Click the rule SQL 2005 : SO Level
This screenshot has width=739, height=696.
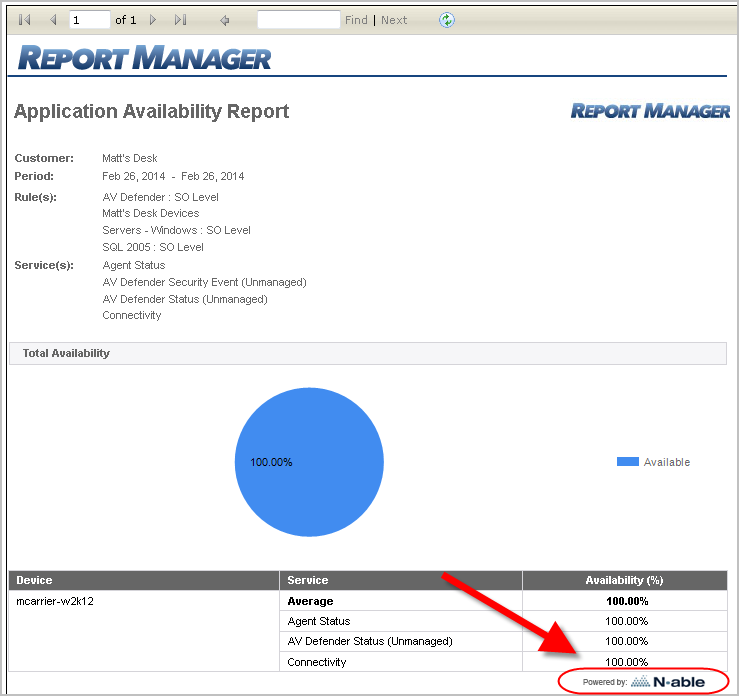coord(153,247)
